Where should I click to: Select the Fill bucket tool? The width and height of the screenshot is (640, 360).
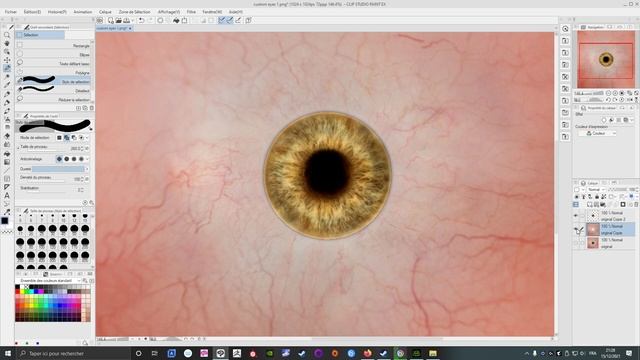(x=7, y=154)
